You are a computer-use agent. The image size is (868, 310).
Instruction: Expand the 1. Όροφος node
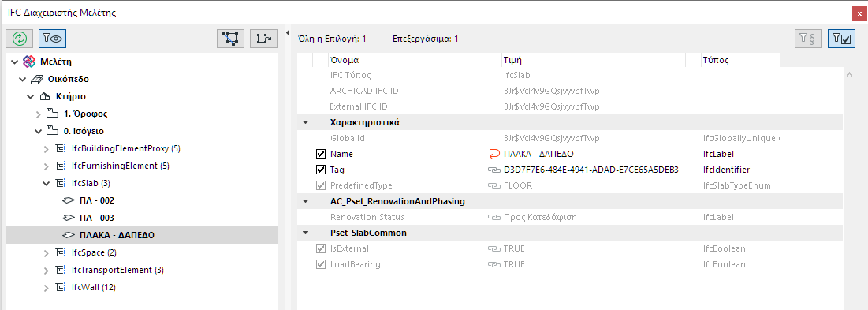(38, 114)
